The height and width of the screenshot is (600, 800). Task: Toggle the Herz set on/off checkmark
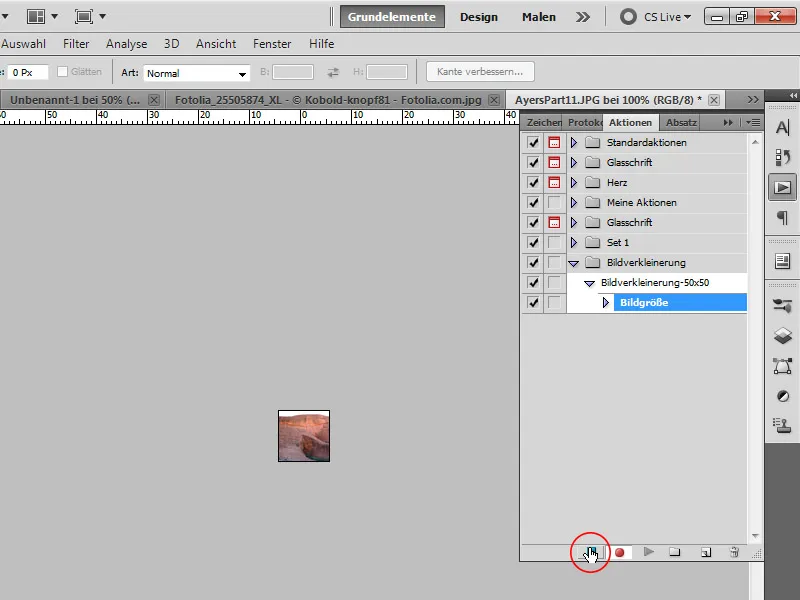click(x=533, y=182)
